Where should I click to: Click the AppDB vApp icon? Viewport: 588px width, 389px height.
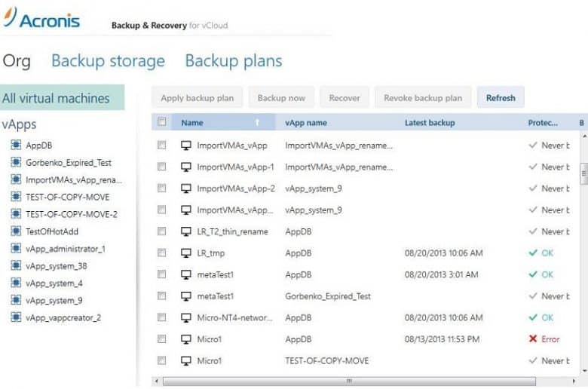(x=16, y=145)
